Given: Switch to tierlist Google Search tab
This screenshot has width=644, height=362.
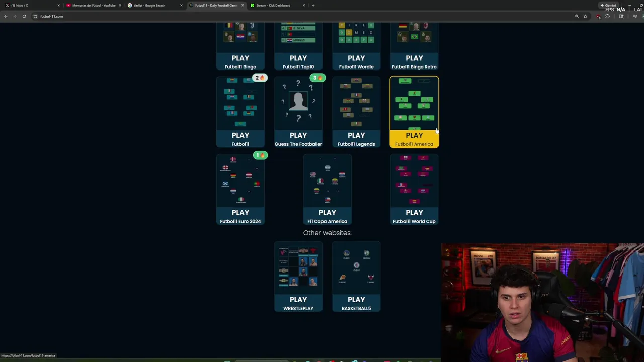Looking at the screenshot, I should (155, 5).
